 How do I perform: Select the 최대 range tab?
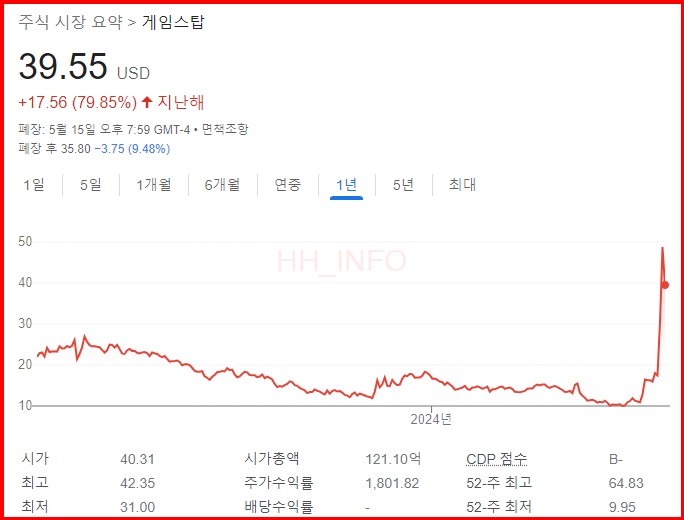(462, 185)
